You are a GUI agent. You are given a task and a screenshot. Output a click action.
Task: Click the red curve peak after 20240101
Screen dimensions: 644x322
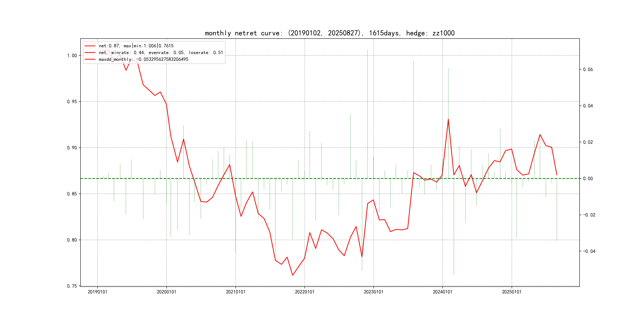(448, 119)
